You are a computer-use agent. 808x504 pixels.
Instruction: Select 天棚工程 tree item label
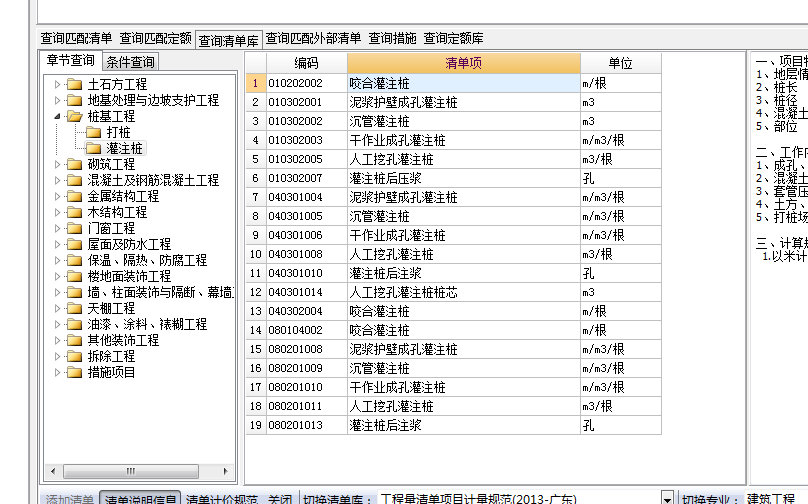click(111, 308)
